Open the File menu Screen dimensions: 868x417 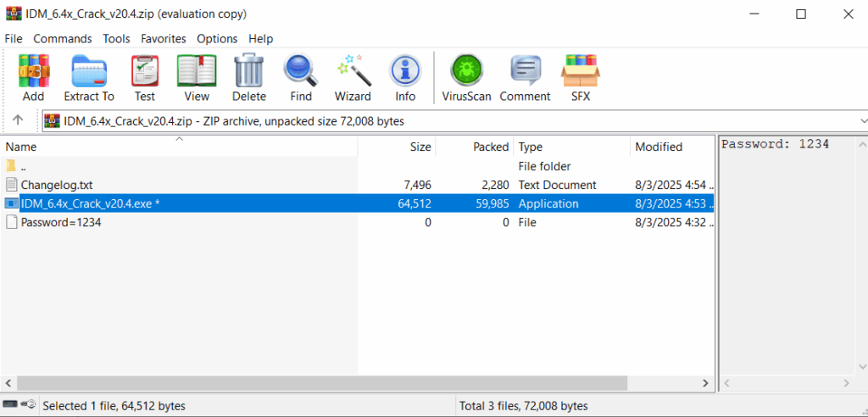coord(14,39)
